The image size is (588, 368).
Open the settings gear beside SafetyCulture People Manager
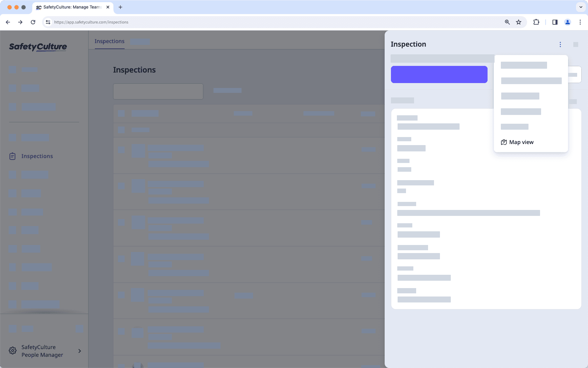12,350
